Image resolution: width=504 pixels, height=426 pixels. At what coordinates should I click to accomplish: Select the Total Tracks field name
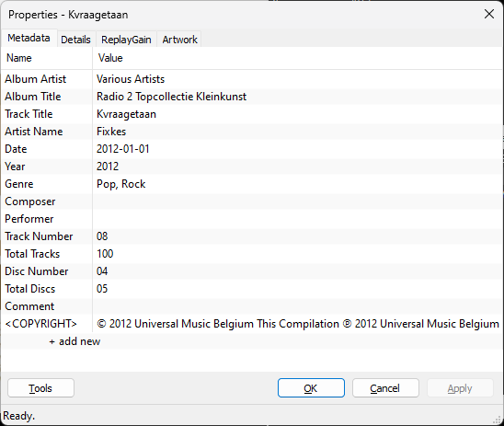pos(32,254)
